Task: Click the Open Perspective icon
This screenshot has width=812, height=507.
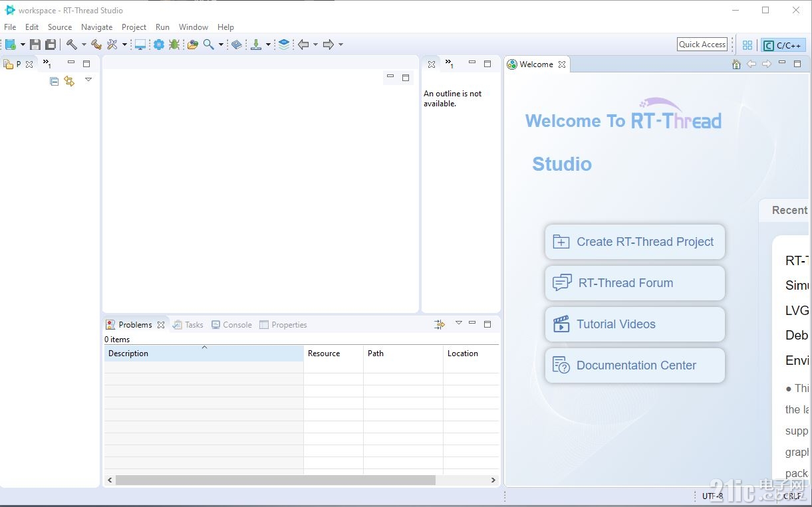Action: [747, 45]
